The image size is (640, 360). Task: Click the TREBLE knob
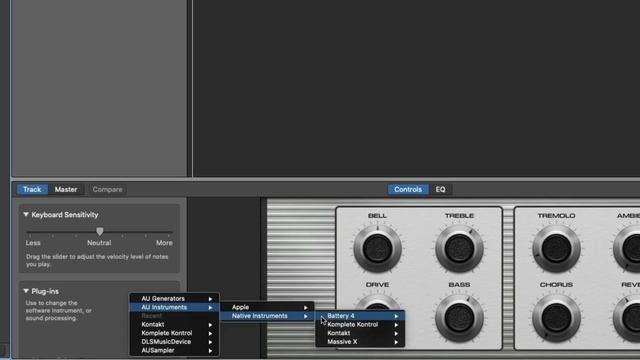(x=459, y=249)
